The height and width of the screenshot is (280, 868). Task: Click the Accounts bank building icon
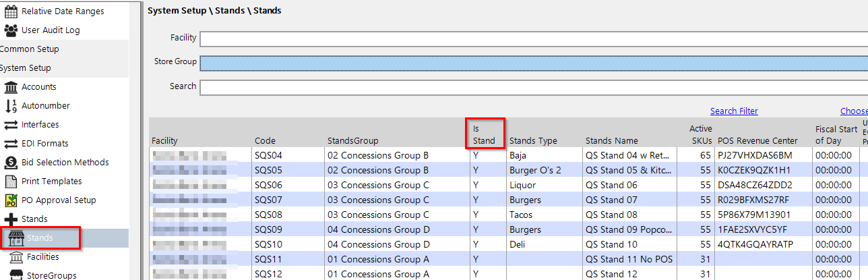pyautogui.click(x=11, y=87)
